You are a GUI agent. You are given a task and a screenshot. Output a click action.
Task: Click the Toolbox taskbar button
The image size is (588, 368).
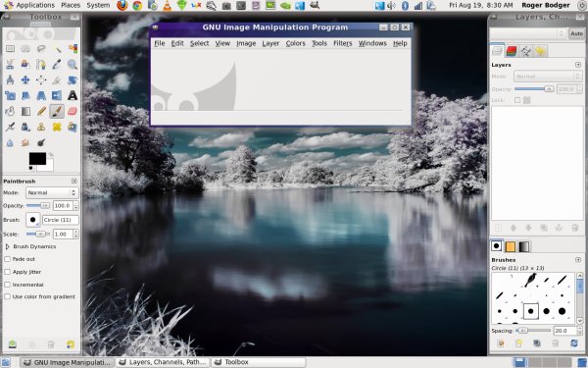coord(258,362)
